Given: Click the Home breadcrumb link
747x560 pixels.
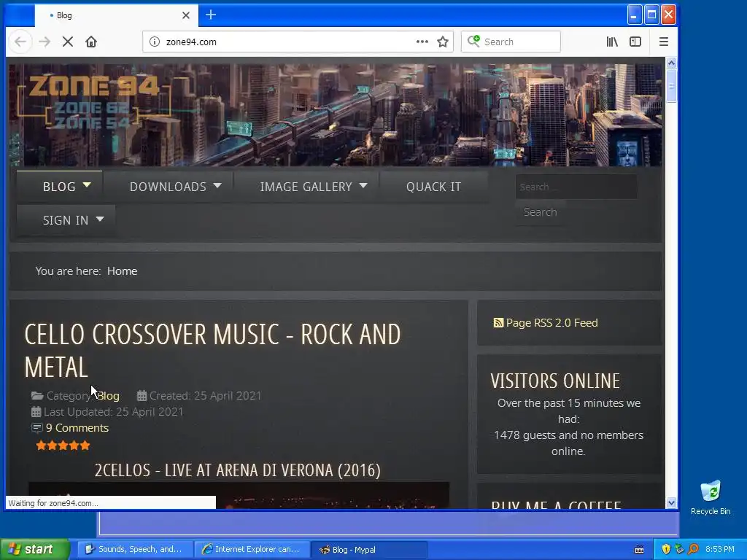Looking at the screenshot, I should (122, 271).
